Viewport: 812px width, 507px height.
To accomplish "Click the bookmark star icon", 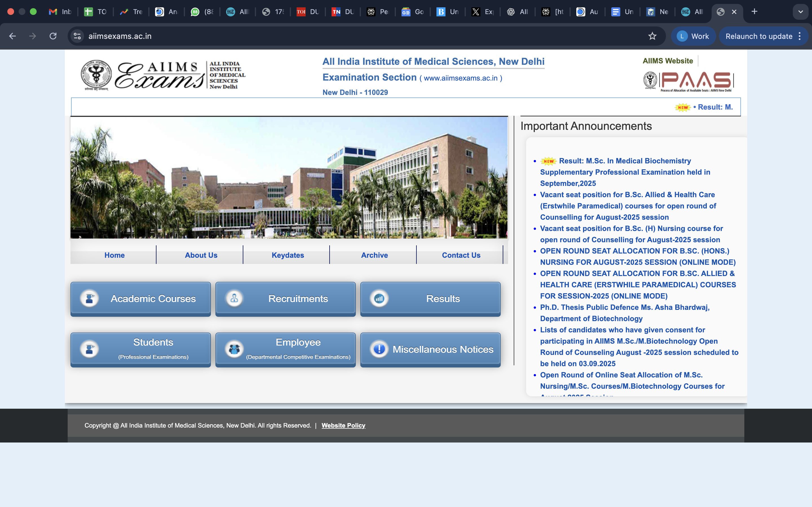I will pyautogui.click(x=652, y=36).
